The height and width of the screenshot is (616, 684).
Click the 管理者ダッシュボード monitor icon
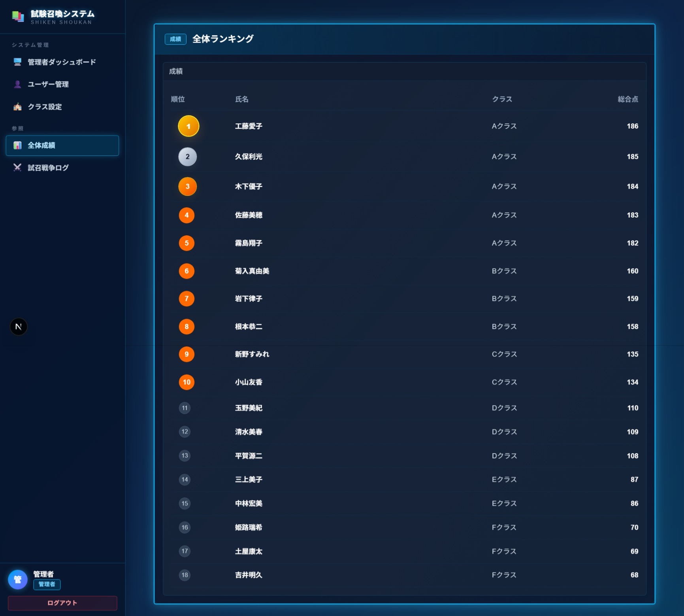point(17,62)
